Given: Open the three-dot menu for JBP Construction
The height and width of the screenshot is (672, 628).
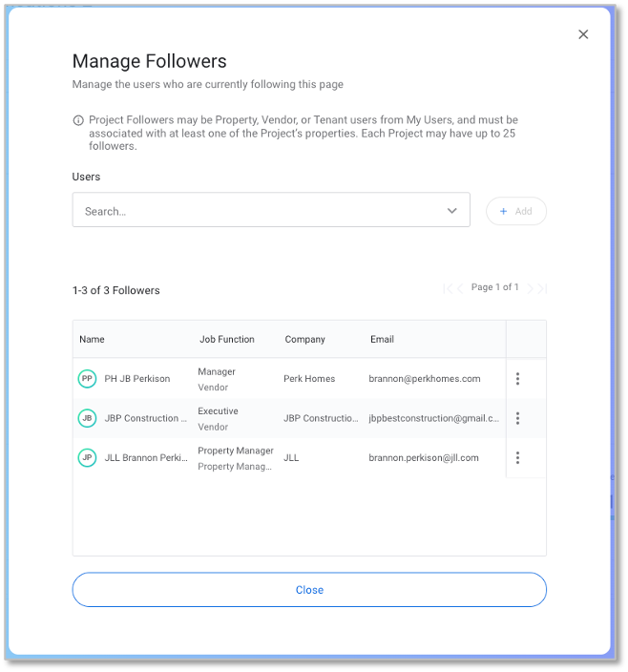Looking at the screenshot, I should click(517, 418).
